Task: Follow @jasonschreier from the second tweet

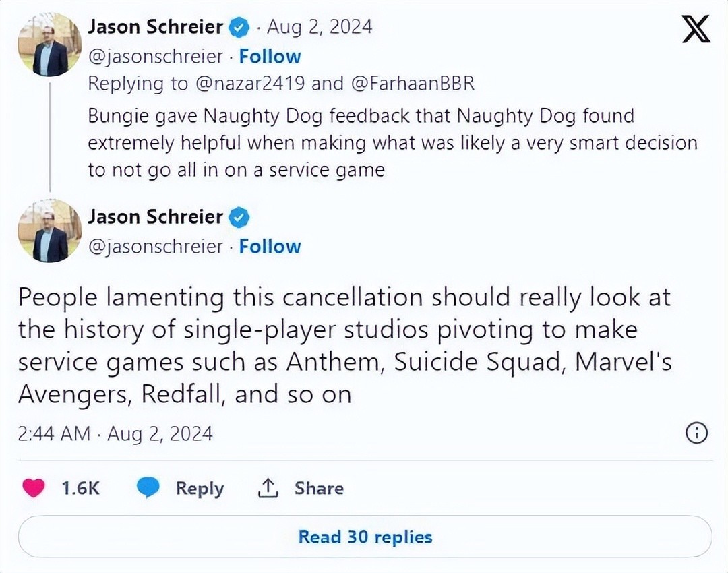Action: [x=270, y=247]
